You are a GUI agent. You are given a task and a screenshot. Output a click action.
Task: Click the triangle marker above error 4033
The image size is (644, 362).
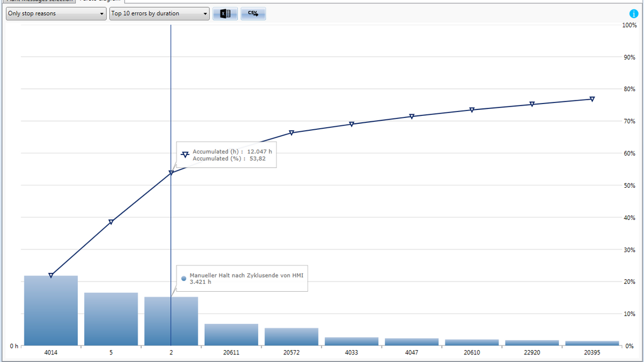click(x=352, y=124)
